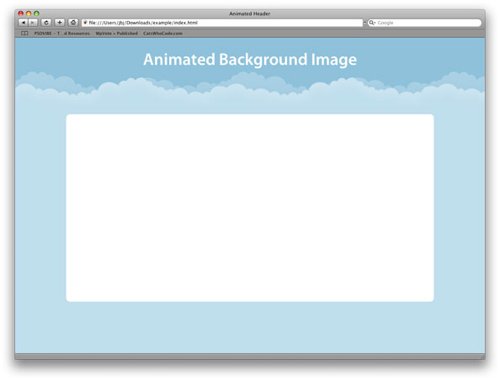Focus the Google search field
Screen dimensions: 500x380
[x=424, y=23]
